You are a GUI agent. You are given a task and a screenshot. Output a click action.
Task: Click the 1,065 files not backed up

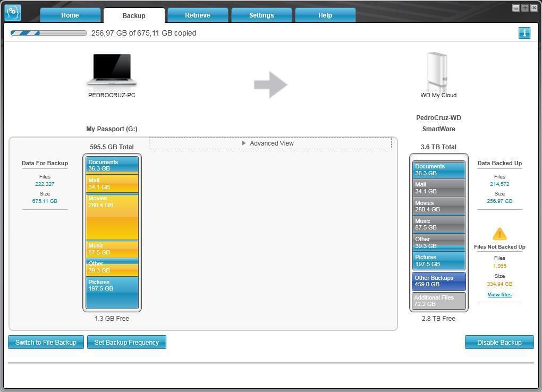tap(499, 266)
